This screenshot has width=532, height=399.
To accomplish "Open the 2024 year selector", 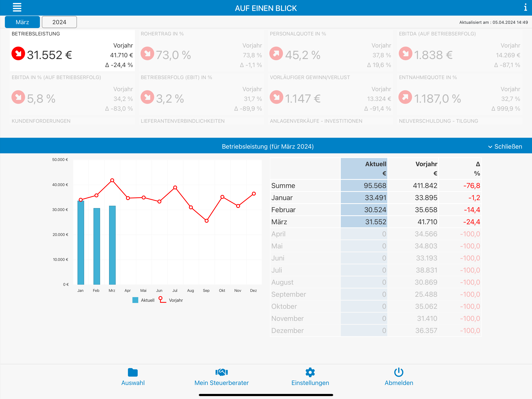I will tap(59, 22).
